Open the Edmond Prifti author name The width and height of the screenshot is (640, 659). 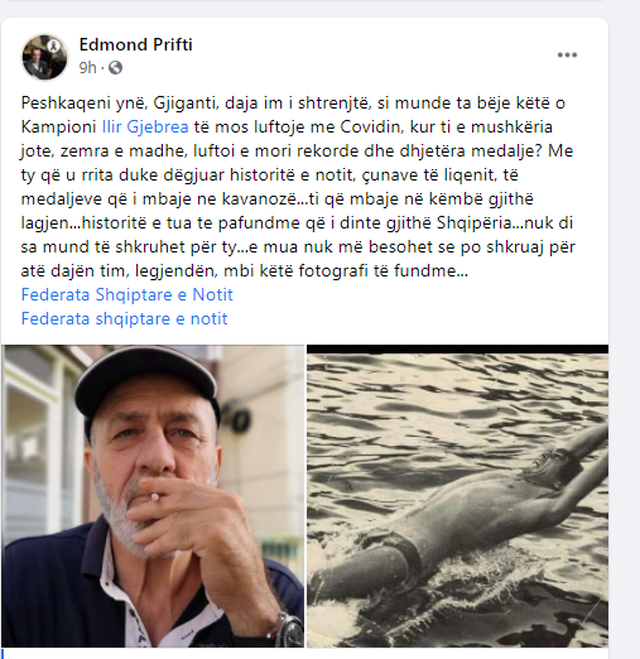click(x=136, y=45)
